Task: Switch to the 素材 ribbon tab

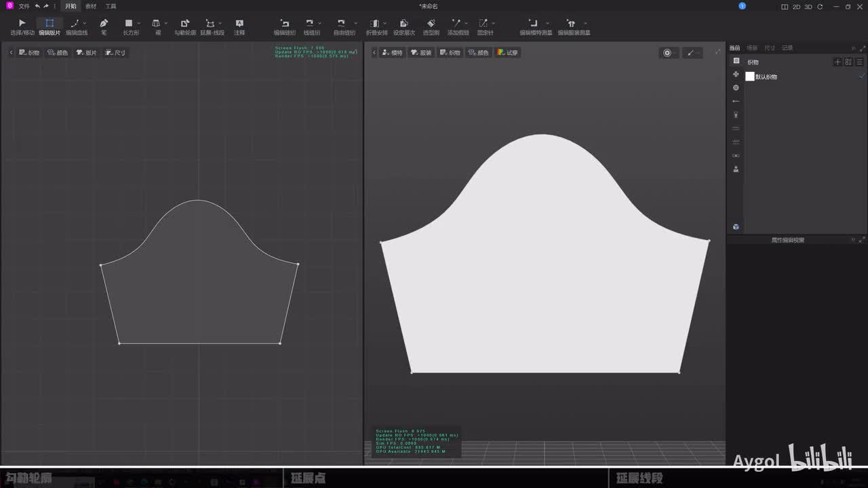Action: pyautogui.click(x=90, y=6)
